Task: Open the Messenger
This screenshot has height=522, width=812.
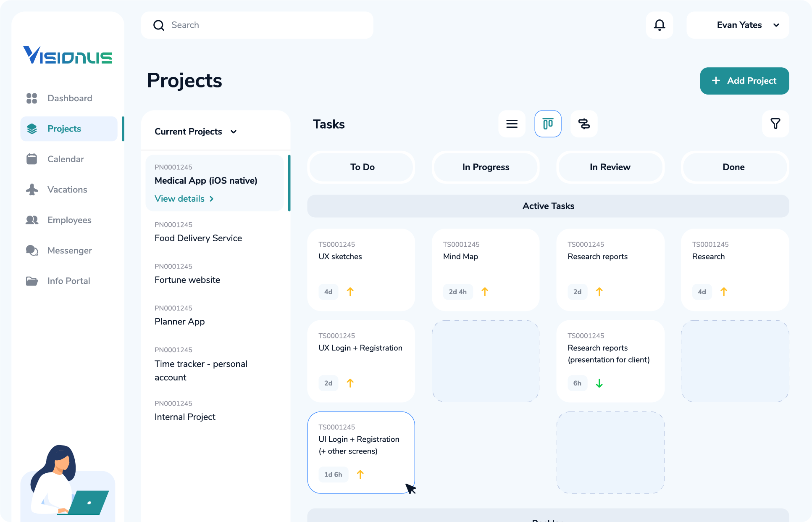Action: pos(69,250)
